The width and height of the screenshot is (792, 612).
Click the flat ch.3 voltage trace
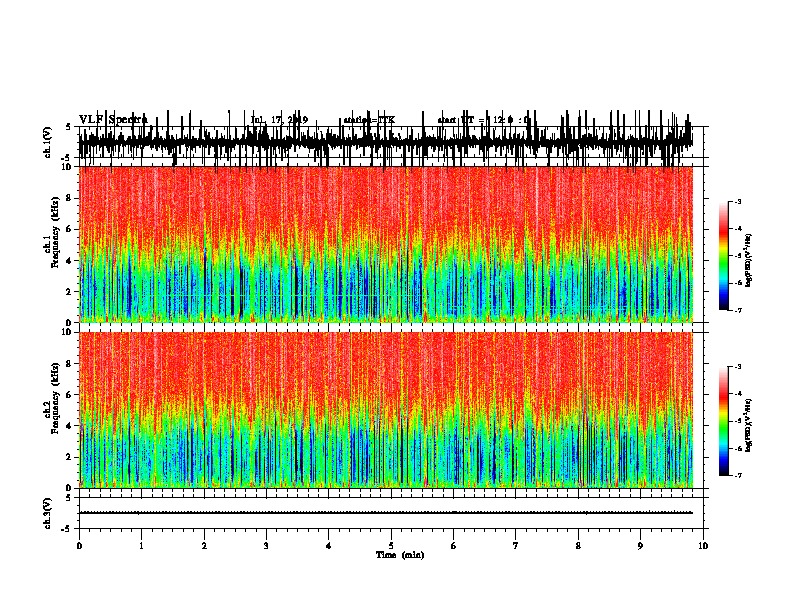click(x=386, y=513)
